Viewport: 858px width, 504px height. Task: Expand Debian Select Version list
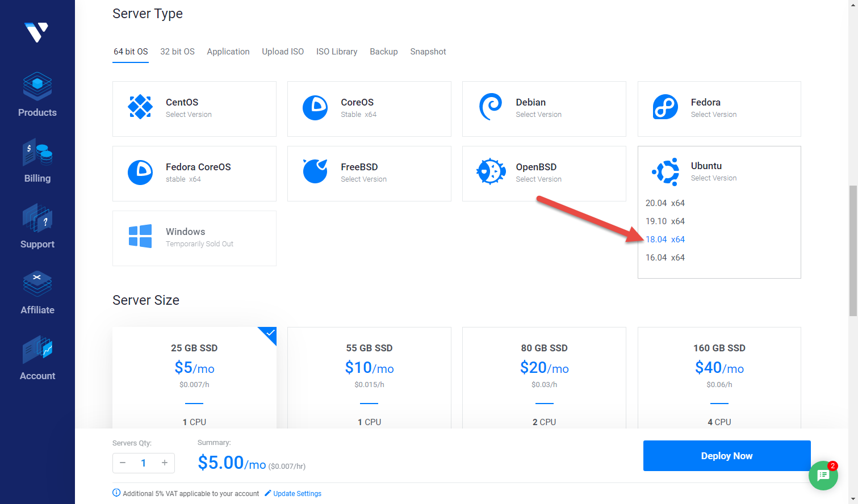coord(544,109)
